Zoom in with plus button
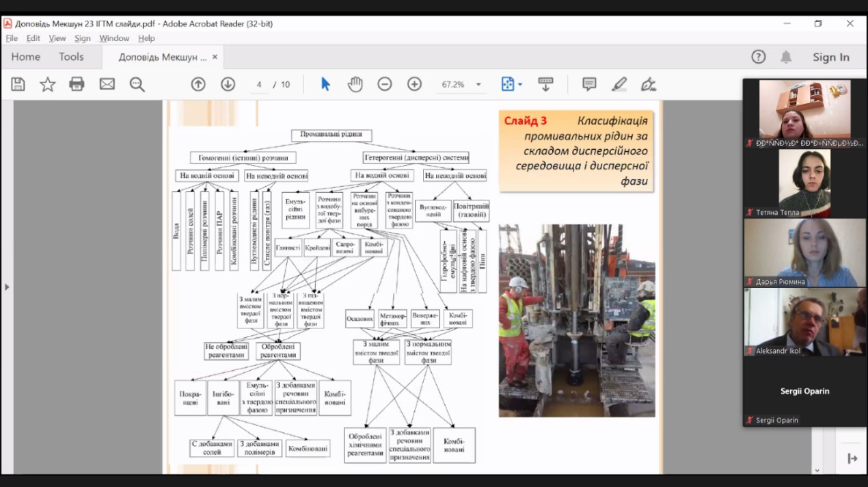This screenshot has height=487, width=868. click(414, 84)
